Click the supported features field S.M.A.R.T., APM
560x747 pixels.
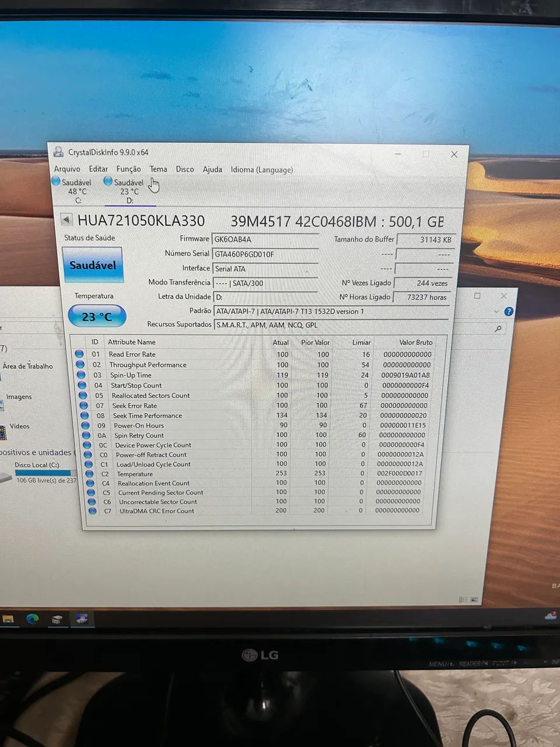[331, 325]
